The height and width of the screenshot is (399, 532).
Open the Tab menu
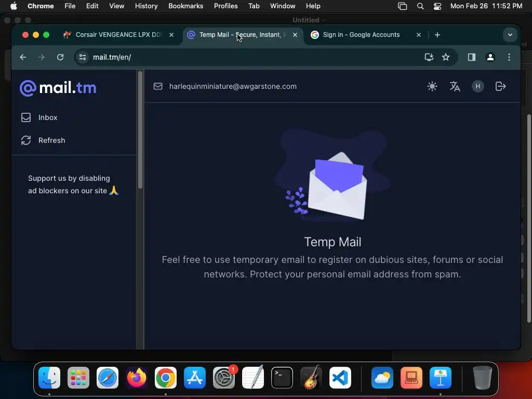click(x=254, y=6)
